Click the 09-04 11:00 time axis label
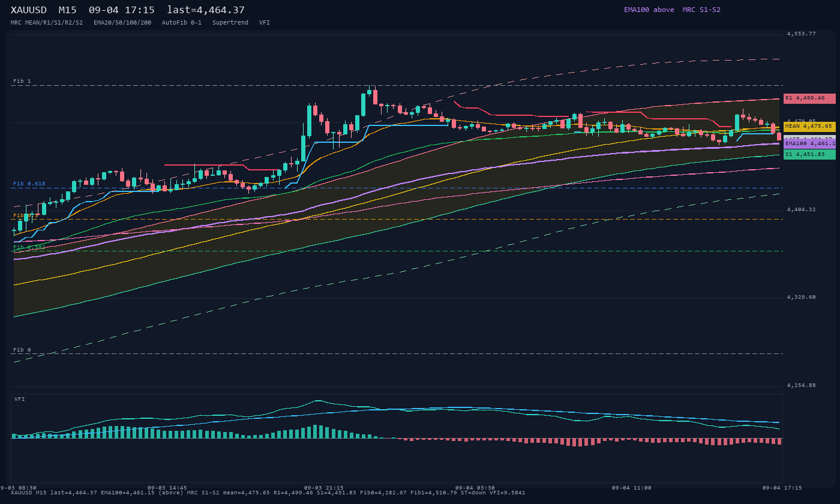Image resolution: width=840 pixels, height=504 pixels. [632, 488]
